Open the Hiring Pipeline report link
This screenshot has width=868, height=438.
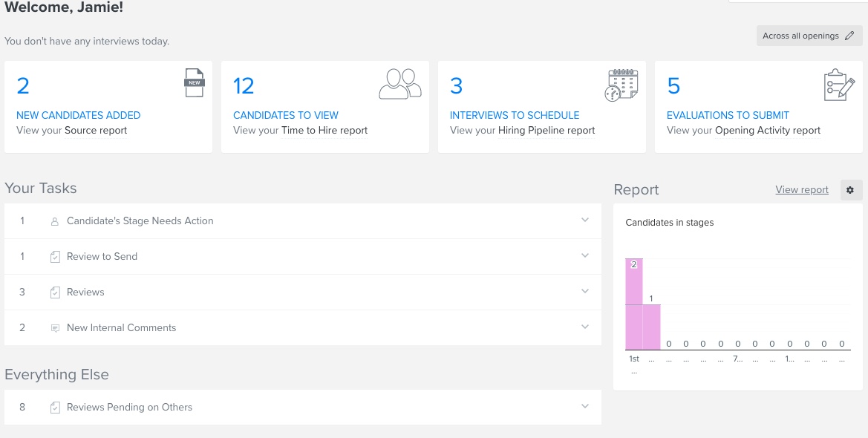click(x=546, y=131)
